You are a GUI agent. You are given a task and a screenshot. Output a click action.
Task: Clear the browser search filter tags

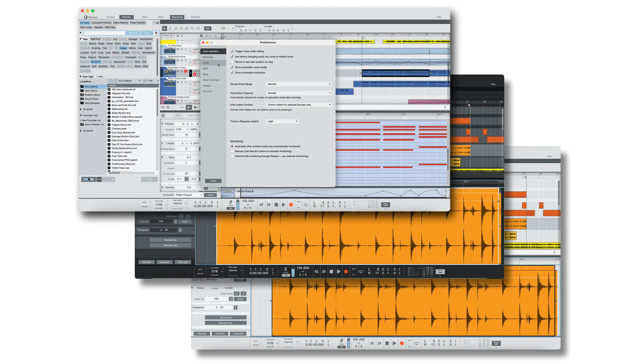pyautogui.click(x=156, y=33)
